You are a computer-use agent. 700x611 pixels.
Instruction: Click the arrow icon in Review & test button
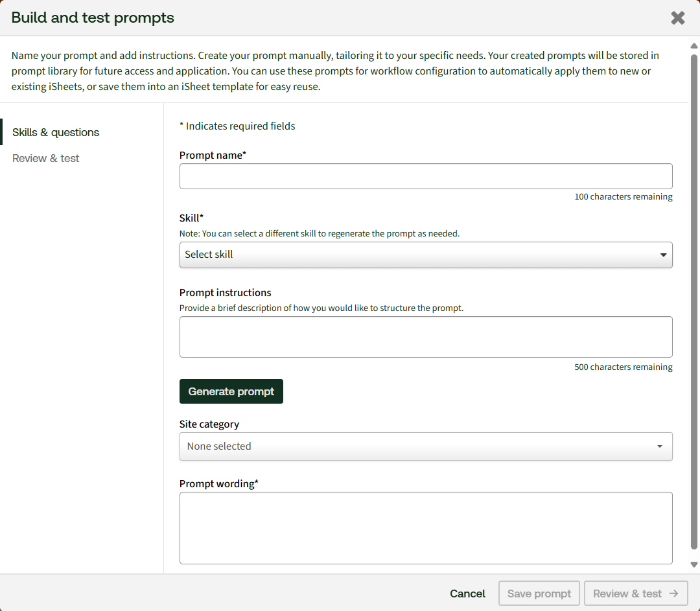click(674, 594)
